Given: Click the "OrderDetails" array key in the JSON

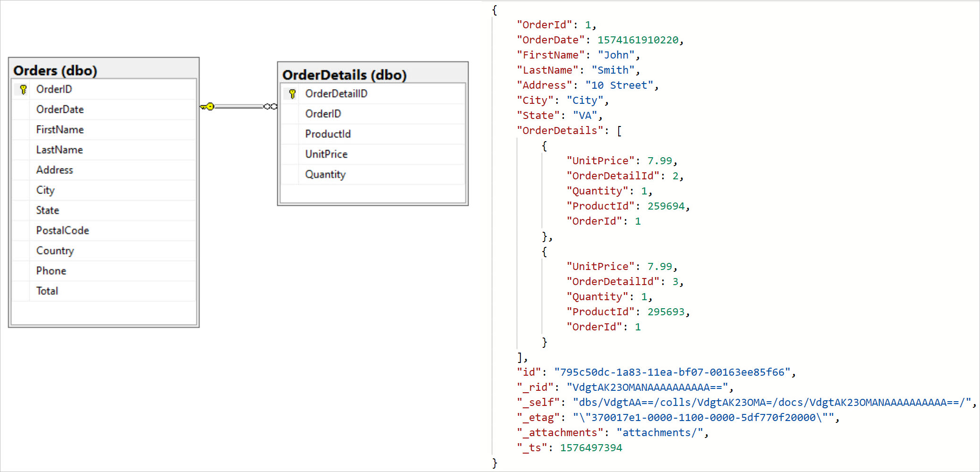Looking at the screenshot, I should click(560, 131).
